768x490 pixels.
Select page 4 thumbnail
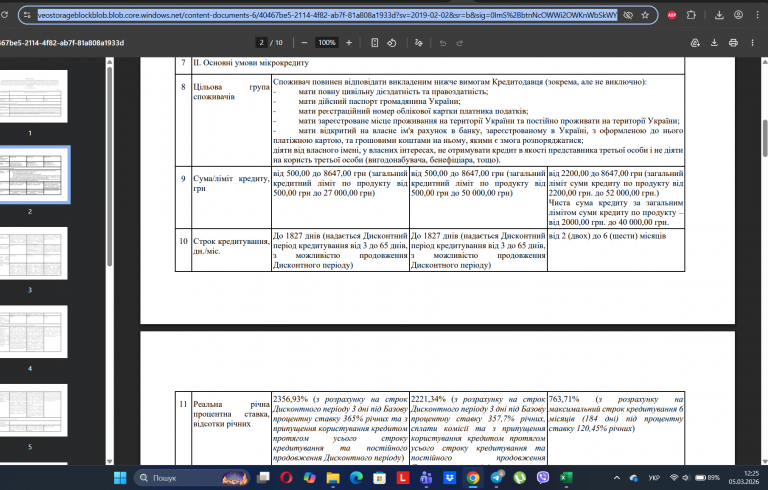tap(33, 331)
